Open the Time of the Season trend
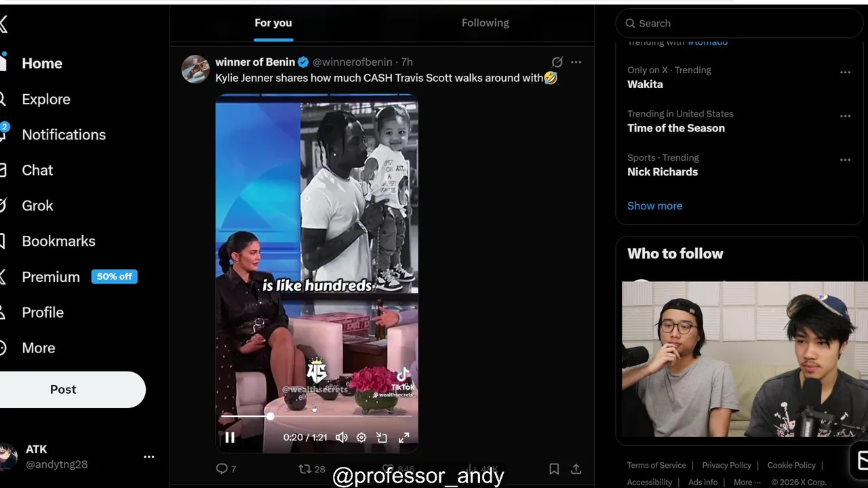 (676, 128)
